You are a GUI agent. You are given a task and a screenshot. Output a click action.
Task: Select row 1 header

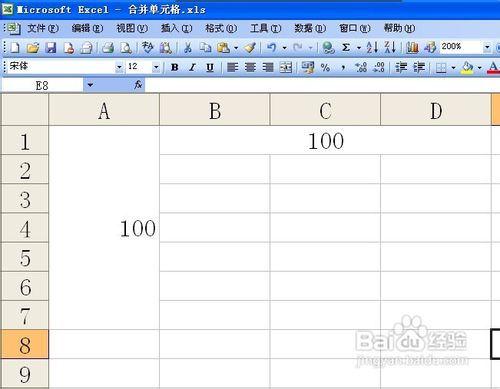(x=25, y=140)
